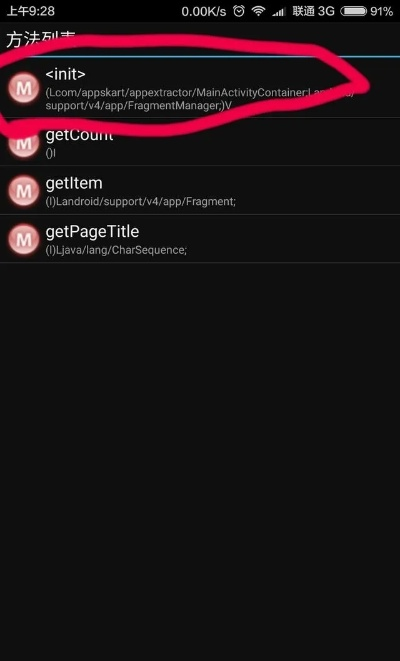Tap the cellular signal bars icon
Image resolution: width=400 pixels, height=661 pixels.
point(279,12)
